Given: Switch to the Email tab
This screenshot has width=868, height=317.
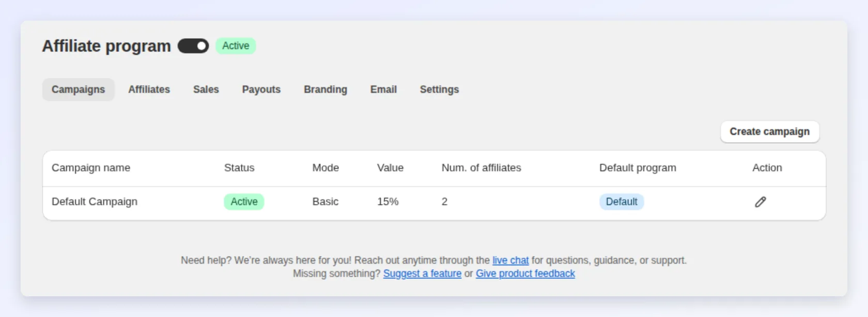Looking at the screenshot, I should [x=383, y=89].
